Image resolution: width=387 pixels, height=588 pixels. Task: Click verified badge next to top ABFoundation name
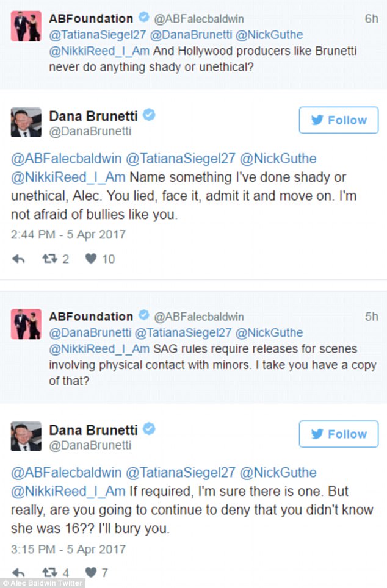[144, 17]
